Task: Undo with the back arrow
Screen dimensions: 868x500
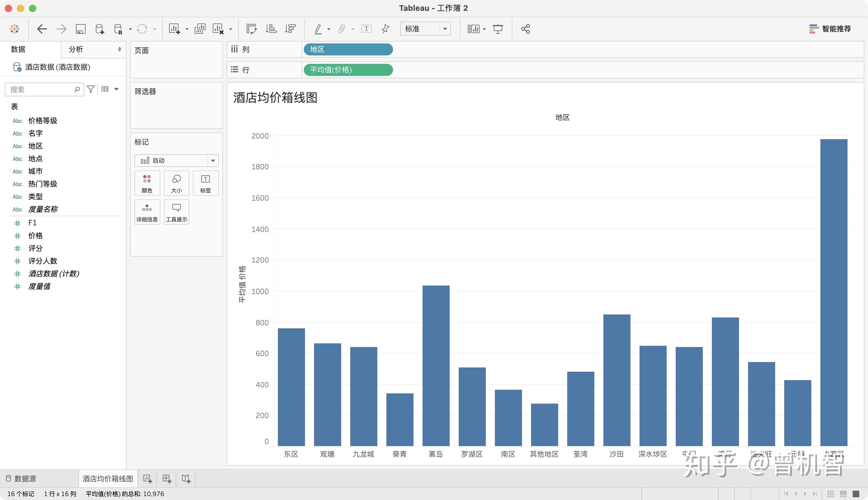Action: 42,29
